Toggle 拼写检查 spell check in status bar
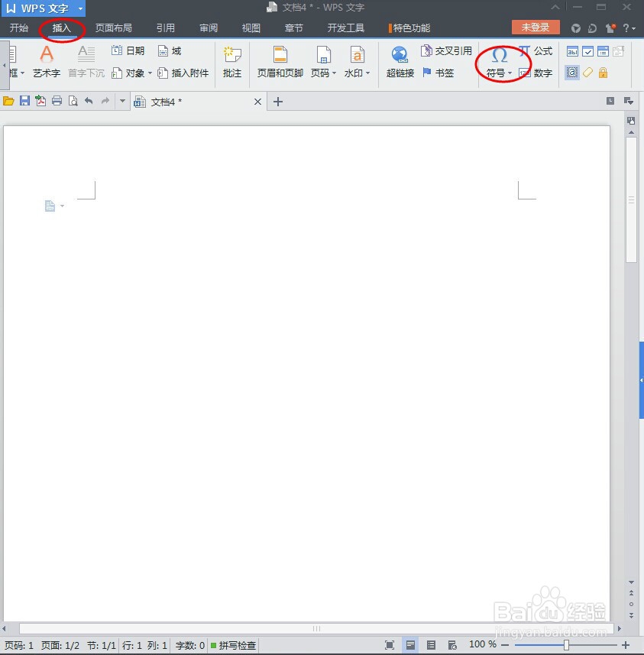Viewport: 644px width, 655px height. [x=234, y=645]
